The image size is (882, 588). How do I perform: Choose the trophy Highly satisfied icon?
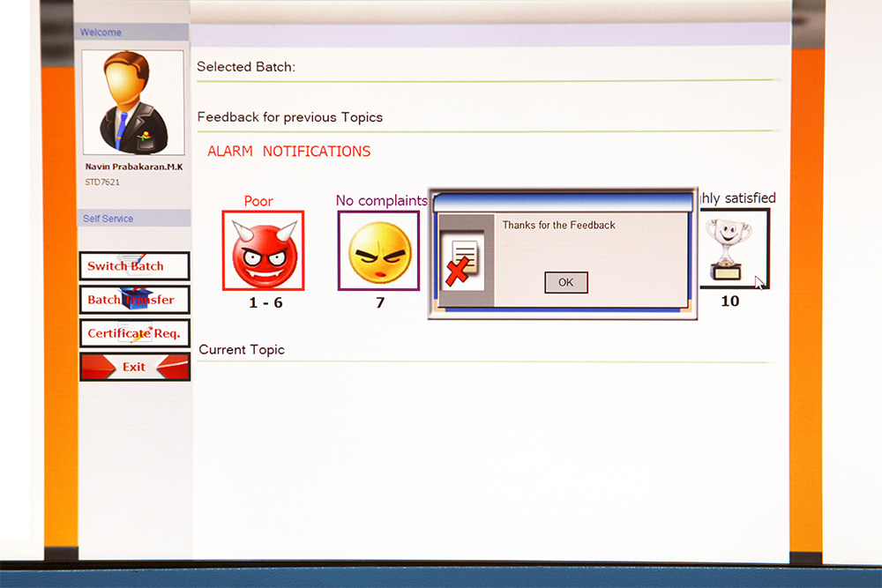[x=733, y=248]
